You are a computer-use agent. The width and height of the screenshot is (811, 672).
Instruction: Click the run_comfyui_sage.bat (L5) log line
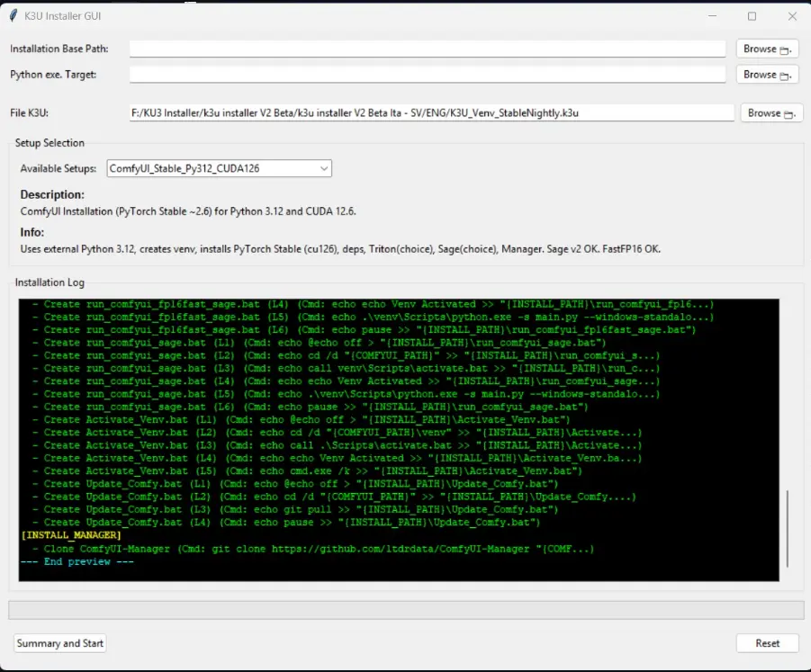(346, 394)
